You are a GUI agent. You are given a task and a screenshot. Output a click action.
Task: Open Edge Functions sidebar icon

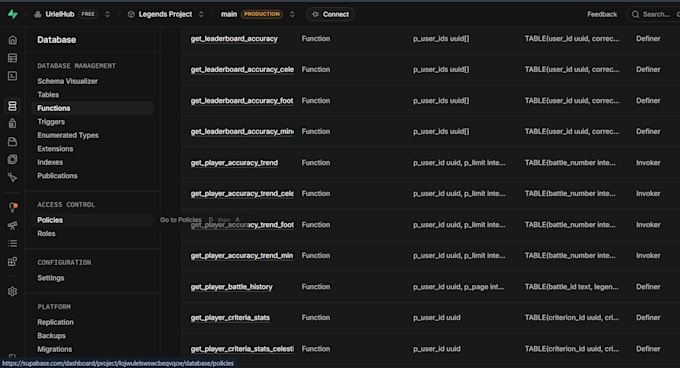[13, 160]
